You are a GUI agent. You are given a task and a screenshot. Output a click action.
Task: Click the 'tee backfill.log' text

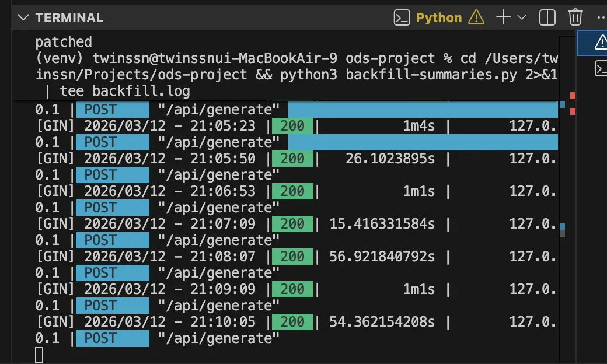tap(125, 91)
